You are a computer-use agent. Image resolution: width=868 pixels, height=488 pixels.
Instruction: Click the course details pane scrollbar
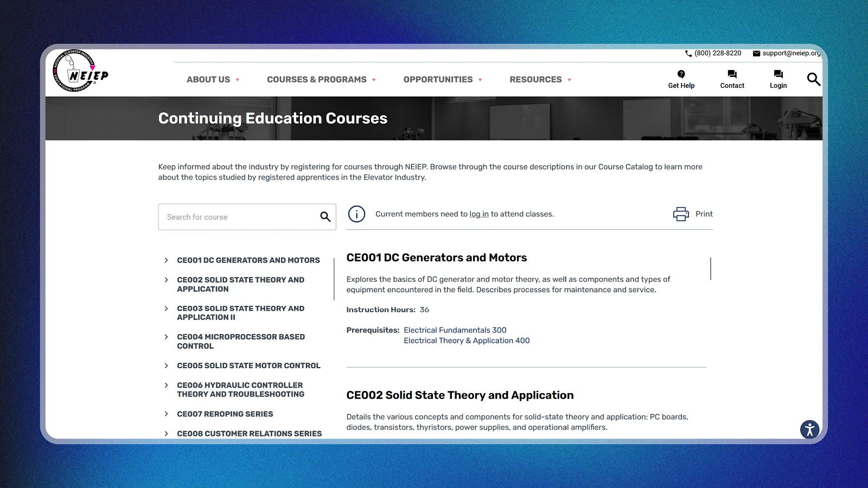[711, 268]
